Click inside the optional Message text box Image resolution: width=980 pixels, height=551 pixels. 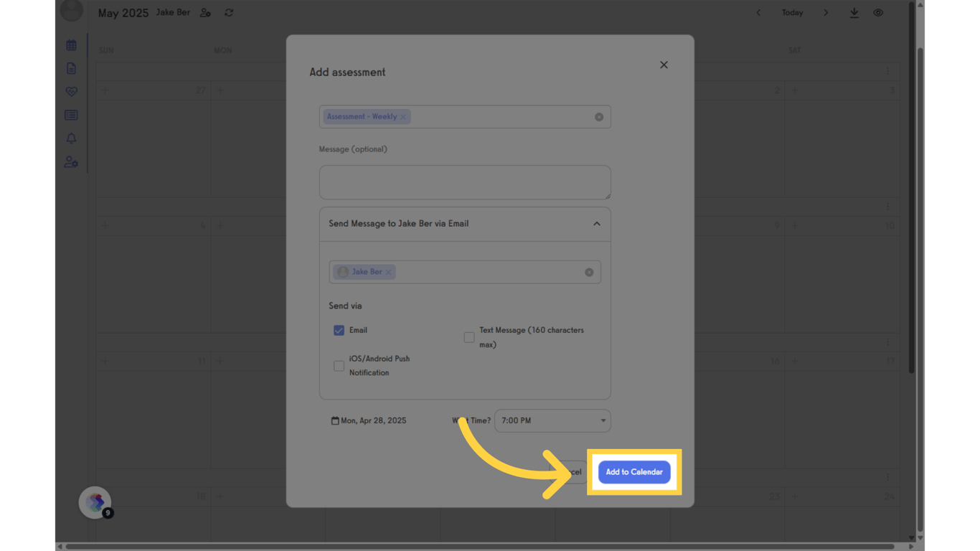pyautogui.click(x=465, y=182)
